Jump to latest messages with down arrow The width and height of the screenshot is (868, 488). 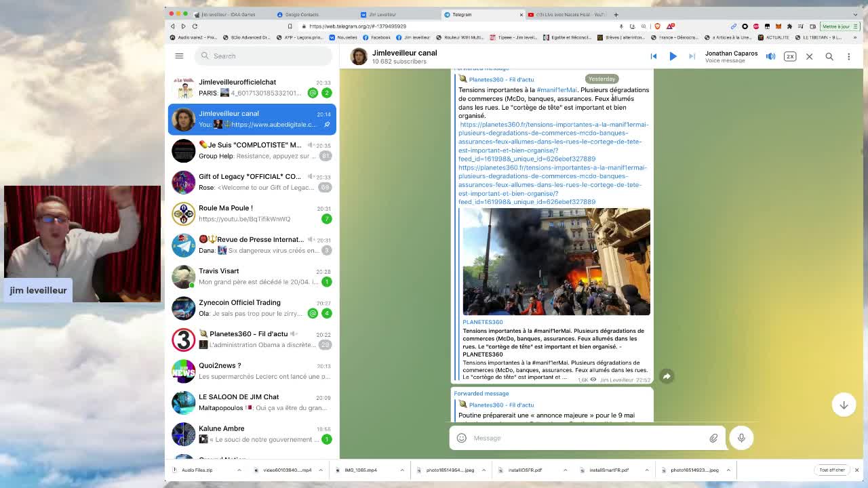tap(844, 405)
